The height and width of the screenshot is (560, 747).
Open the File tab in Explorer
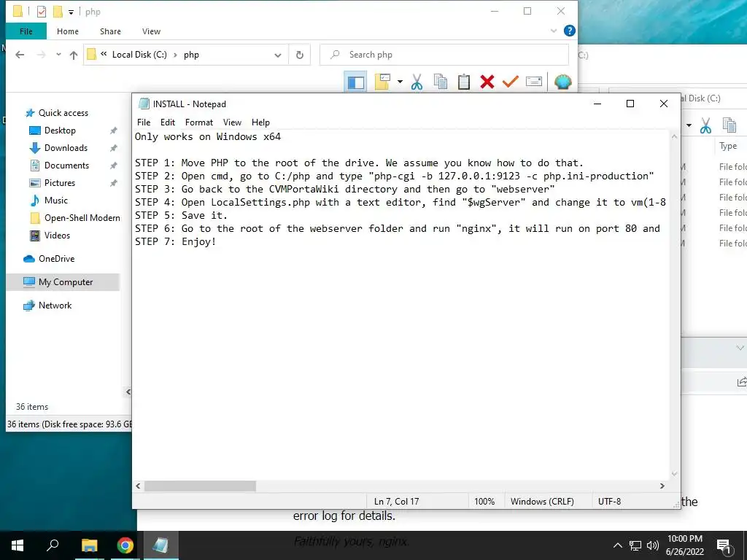pos(26,31)
